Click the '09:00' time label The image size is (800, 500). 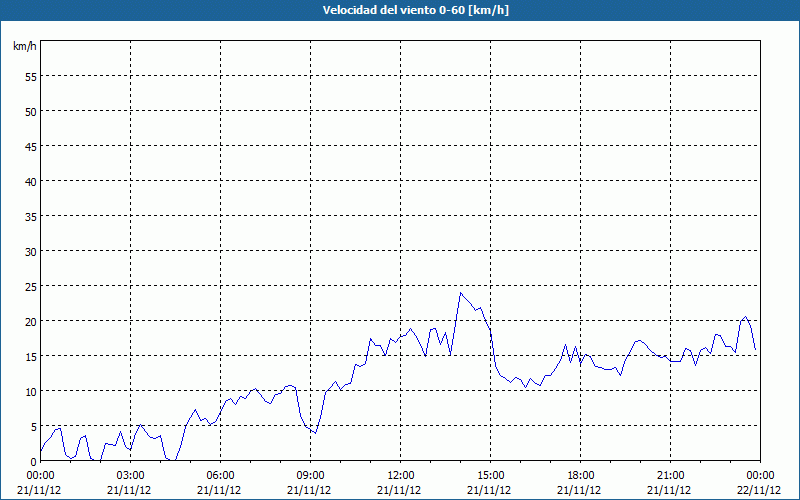(310, 476)
